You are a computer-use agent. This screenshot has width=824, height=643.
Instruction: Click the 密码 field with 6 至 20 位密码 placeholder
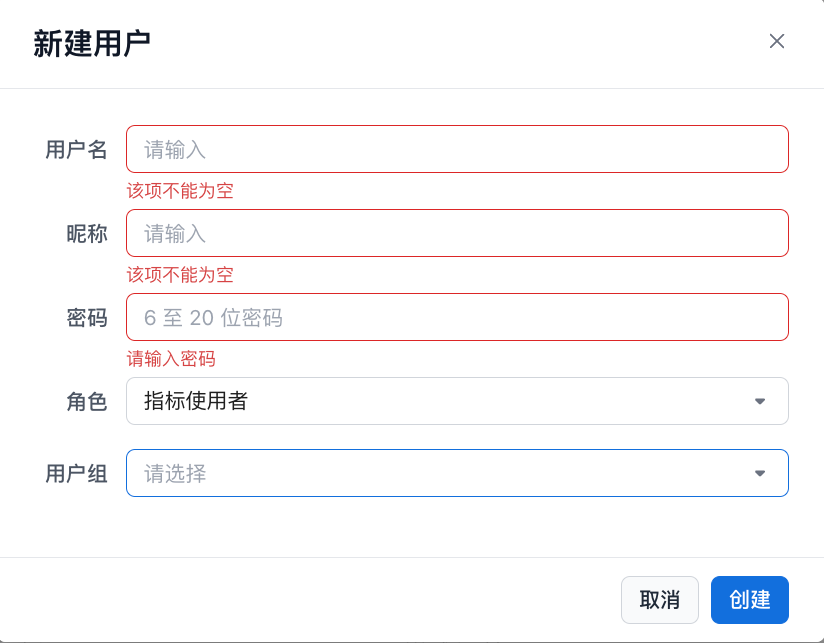pyautogui.click(x=457, y=317)
